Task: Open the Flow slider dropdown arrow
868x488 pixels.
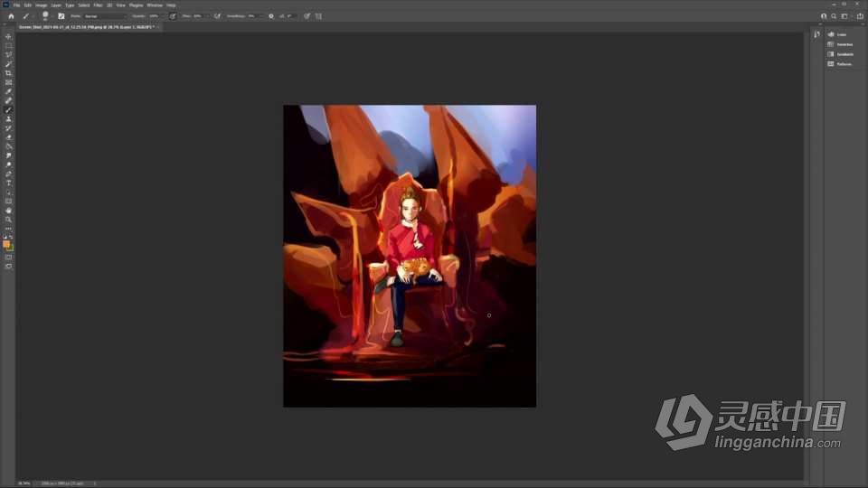Action: [x=207, y=16]
